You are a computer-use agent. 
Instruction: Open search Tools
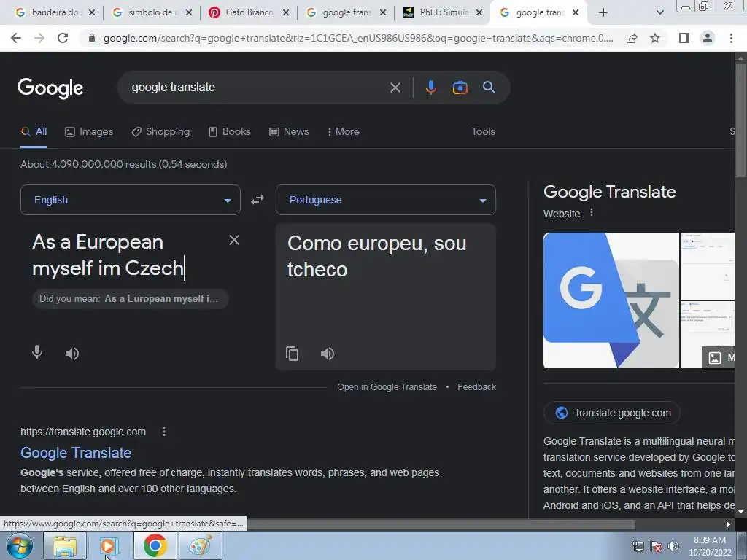[483, 132]
